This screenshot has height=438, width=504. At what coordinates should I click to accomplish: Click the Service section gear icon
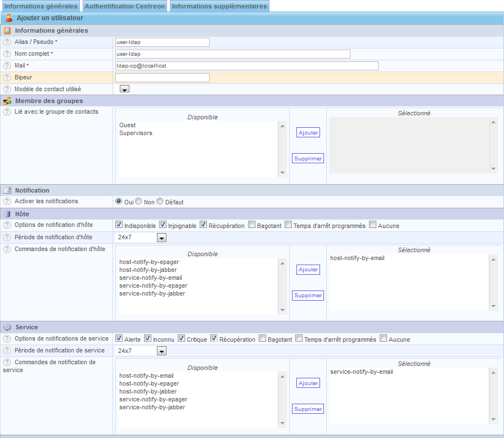pyautogui.click(x=7, y=328)
